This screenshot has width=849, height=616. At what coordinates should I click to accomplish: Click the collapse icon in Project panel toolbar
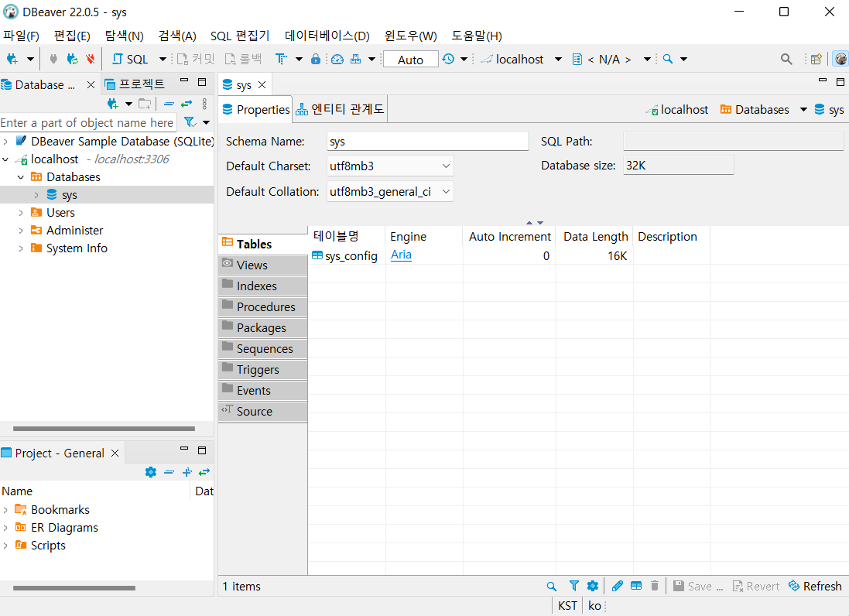tap(169, 472)
